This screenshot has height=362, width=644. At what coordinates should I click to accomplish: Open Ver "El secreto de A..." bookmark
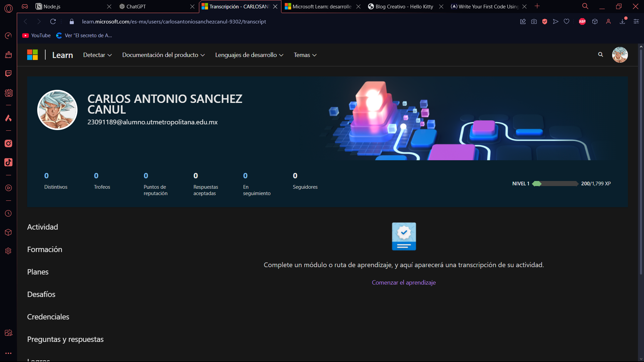click(x=84, y=36)
